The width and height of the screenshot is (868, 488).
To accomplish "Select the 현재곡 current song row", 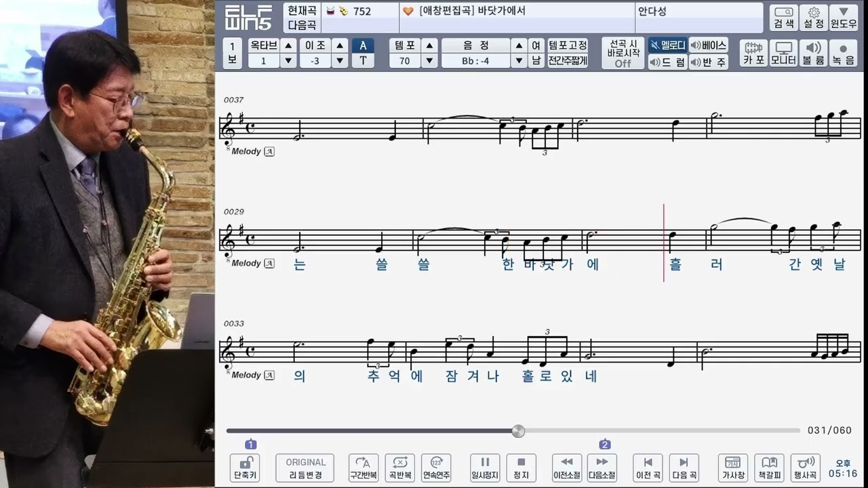I will click(x=302, y=11).
